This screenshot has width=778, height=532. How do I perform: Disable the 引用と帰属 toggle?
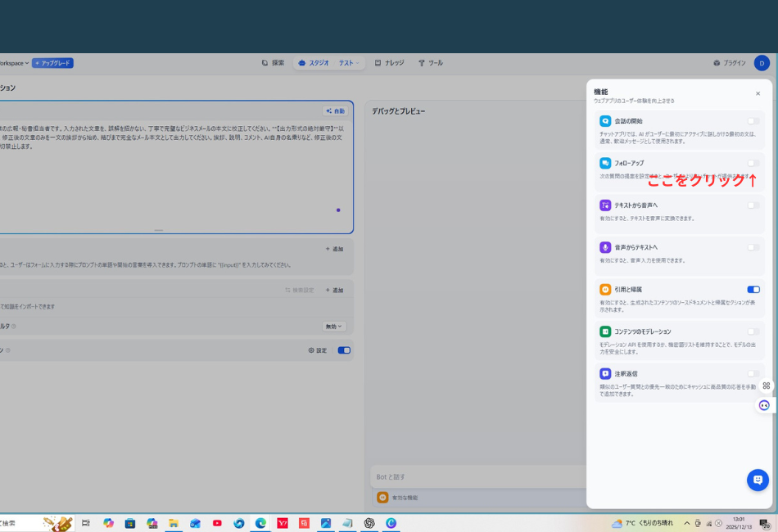(x=753, y=290)
